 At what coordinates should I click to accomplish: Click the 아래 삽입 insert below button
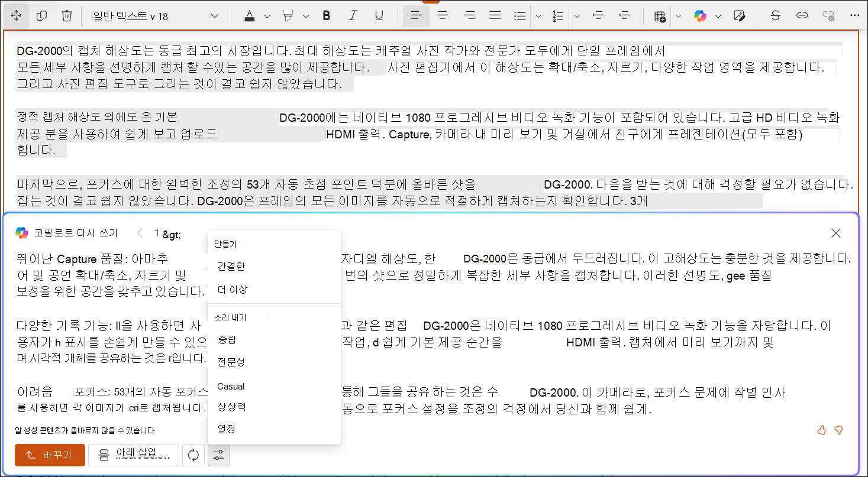134,455
